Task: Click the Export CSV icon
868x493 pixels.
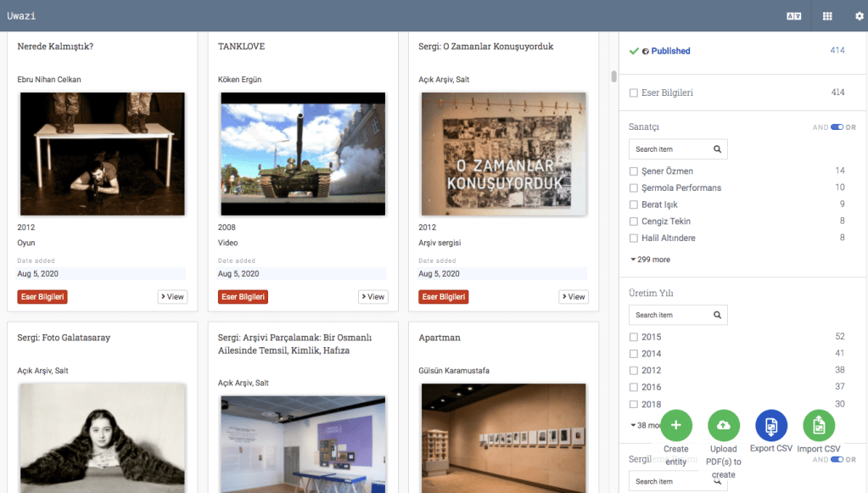Action: (771, 425)
